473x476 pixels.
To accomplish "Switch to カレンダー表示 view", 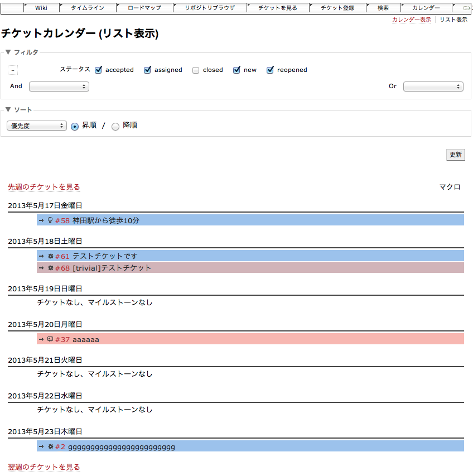I will (411, 20).
